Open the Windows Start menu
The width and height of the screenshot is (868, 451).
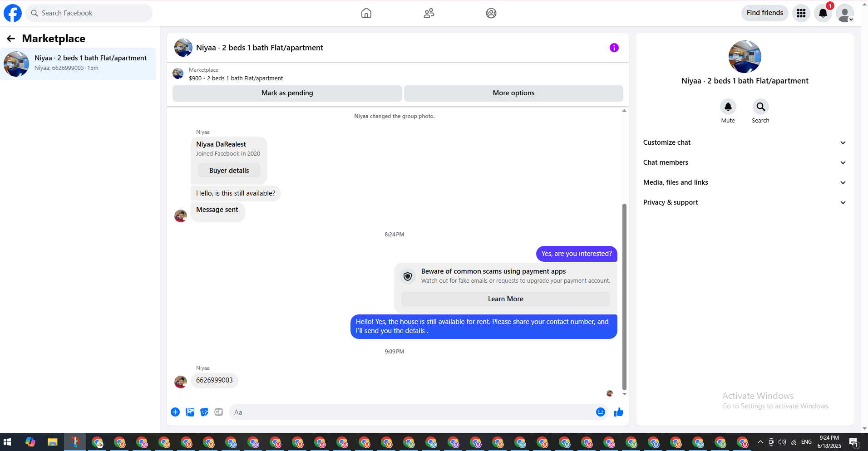(x=7, y=442)
